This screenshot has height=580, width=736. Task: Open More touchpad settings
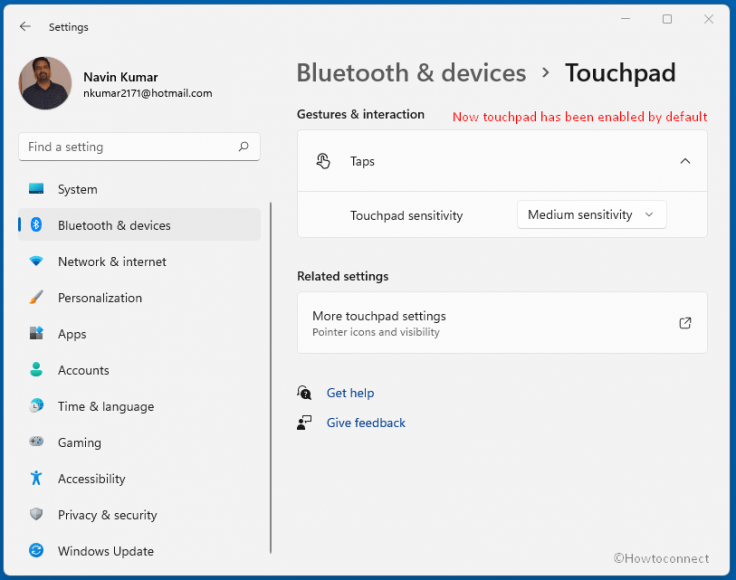pos(502,323)
